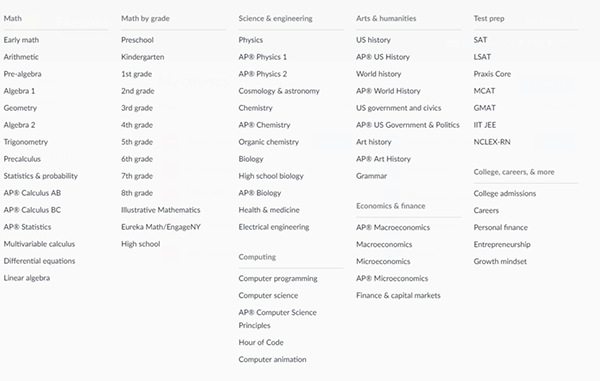Select Algebra 1 from Math list
The width and height of the screenshot is (600, 381).
tap(19, 91)
